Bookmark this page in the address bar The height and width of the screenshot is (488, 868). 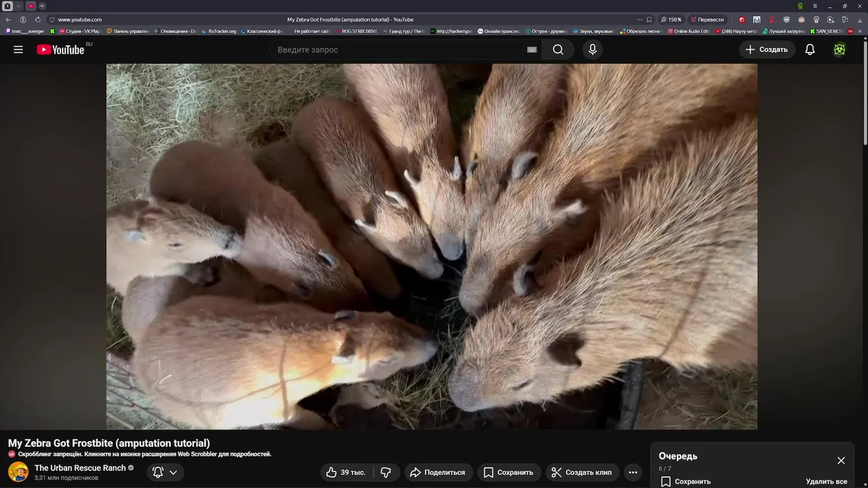click(649, 20)
